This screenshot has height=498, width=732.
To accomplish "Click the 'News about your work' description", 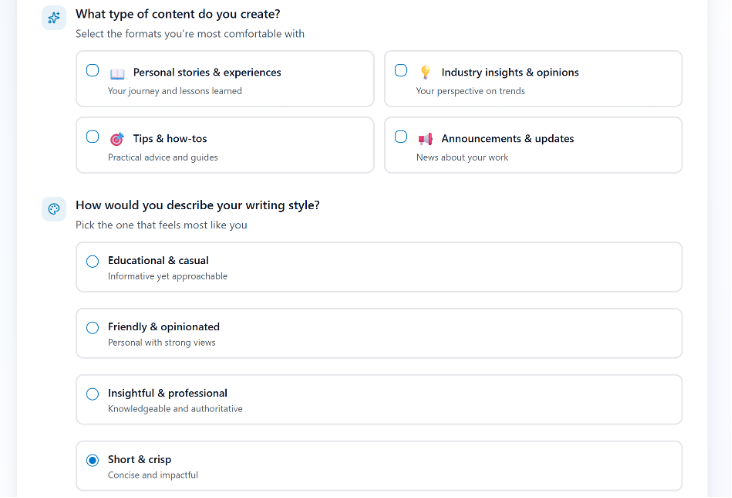I will [462, 158].
